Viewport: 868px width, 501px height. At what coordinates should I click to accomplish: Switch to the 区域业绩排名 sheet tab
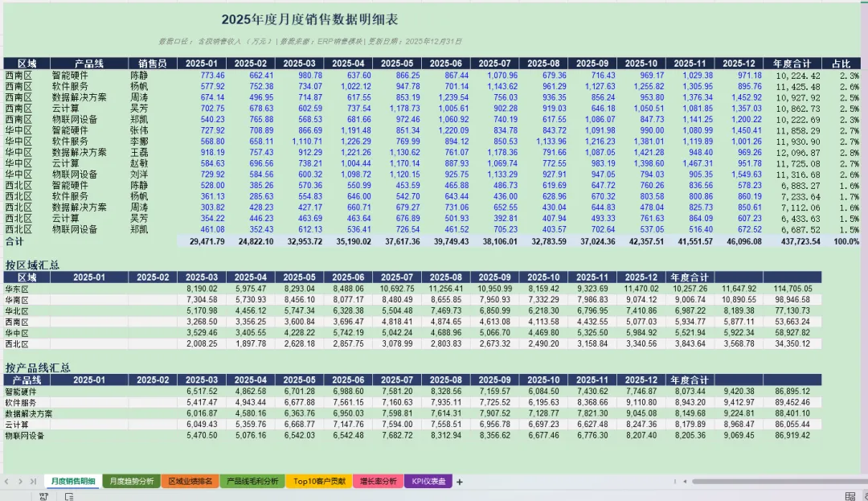190,482
